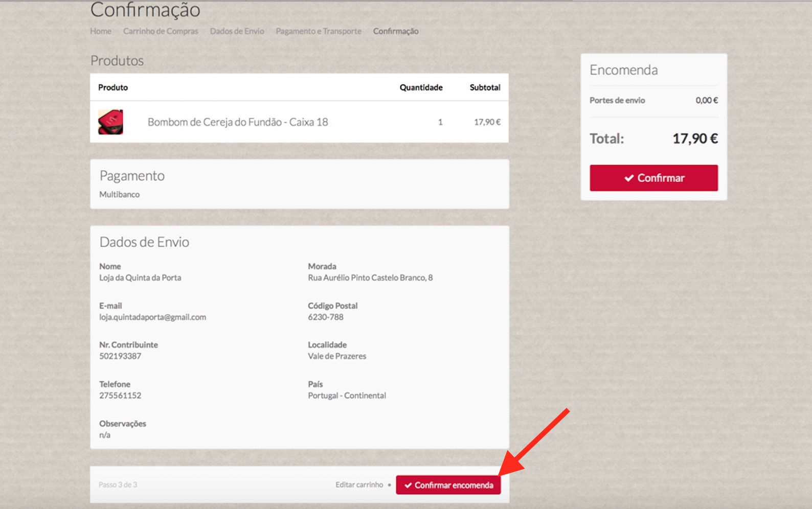Click the email loja.quintadaporta@gmail.com
The width and height of the screenshot is (812, 509).
[x=152, y=317]
